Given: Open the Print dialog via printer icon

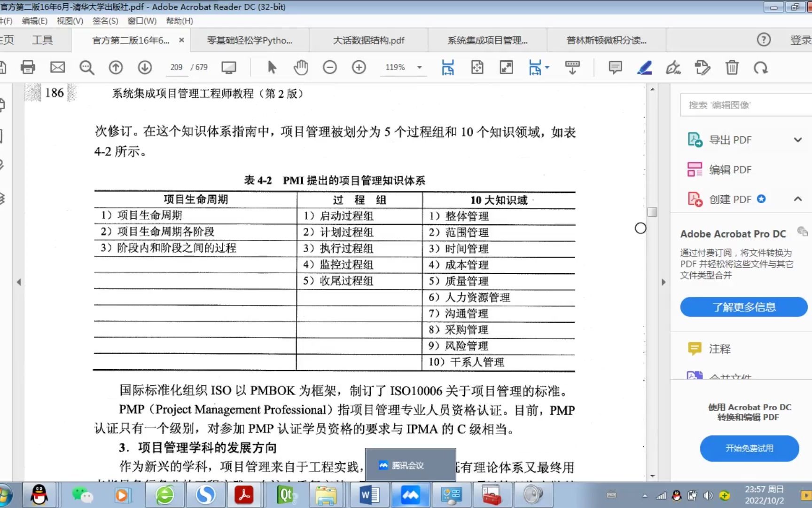Looking at the screenshot, I should click(x=28, y=67).
